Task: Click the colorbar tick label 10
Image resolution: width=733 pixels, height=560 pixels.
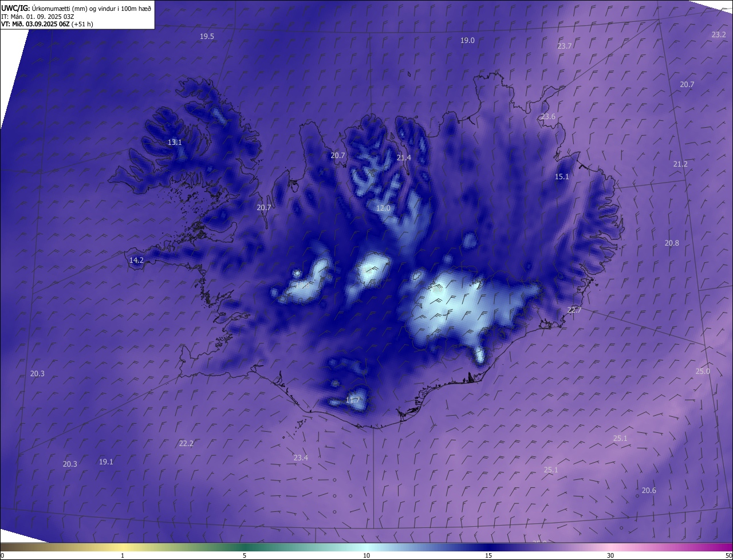Action: (366, 555)
